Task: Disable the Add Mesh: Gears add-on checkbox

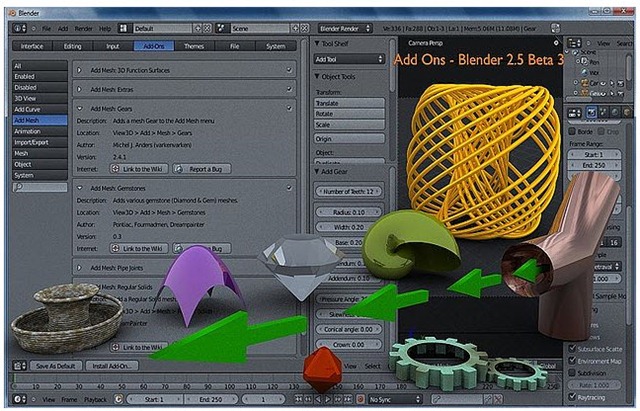Action: [x=289, y=109]
